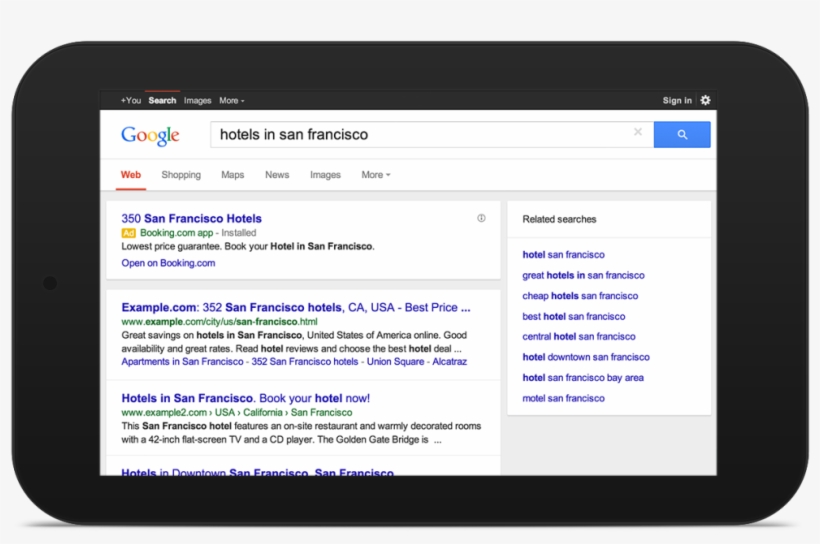Viewport: 820px width, 544px height.
Task: Expand the More dropdown in top bar
Action: pyautogui.click(x=231, y=101)
